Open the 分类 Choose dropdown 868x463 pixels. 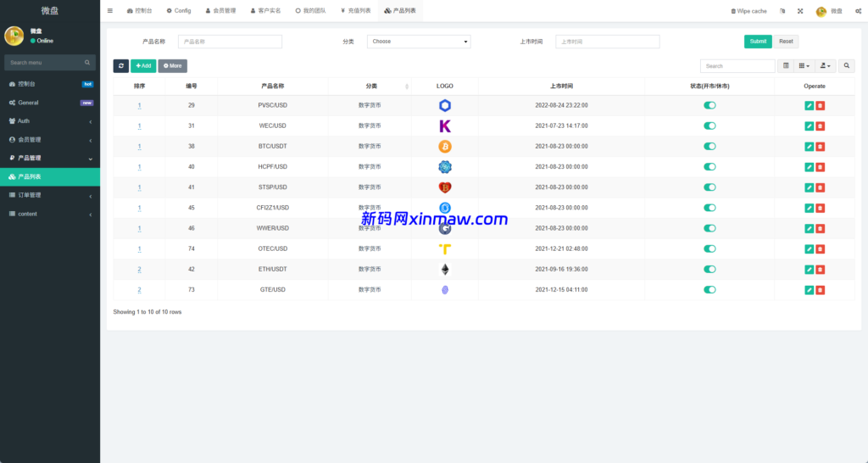(419, 42)
